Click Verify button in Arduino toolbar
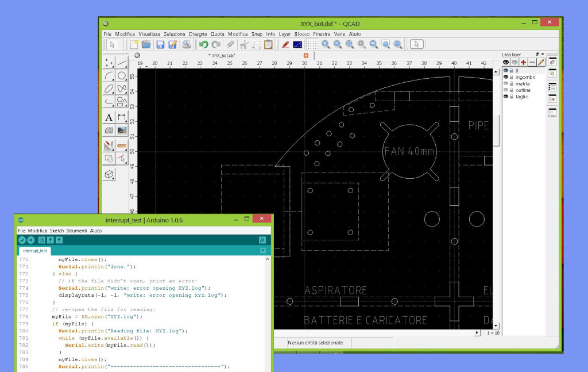The image size is (588, 372). [22, 240]
